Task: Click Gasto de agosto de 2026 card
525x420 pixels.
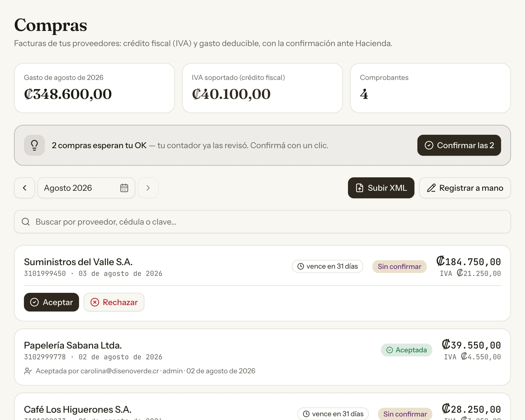Action: click(94, 88)
